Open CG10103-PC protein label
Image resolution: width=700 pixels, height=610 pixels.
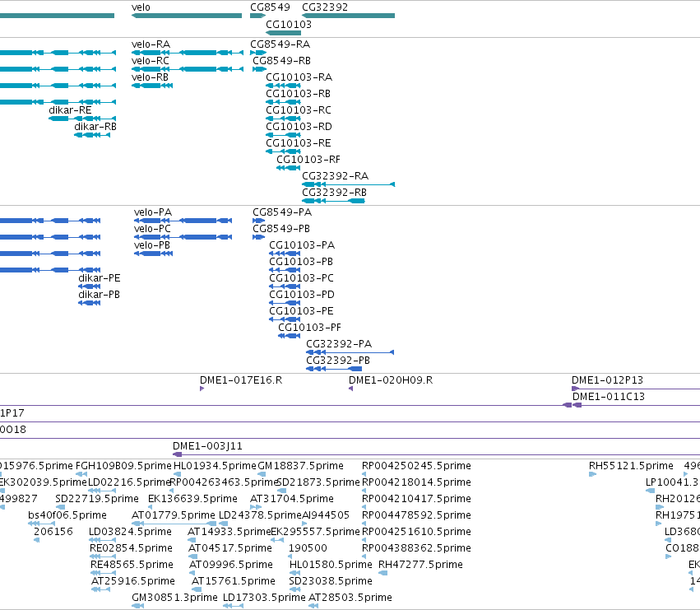pos(301,278)
